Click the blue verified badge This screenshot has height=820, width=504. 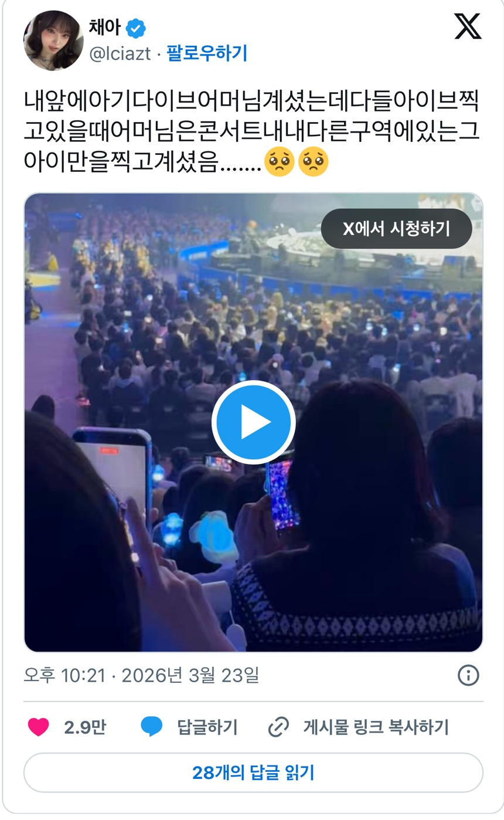point(136,28)
